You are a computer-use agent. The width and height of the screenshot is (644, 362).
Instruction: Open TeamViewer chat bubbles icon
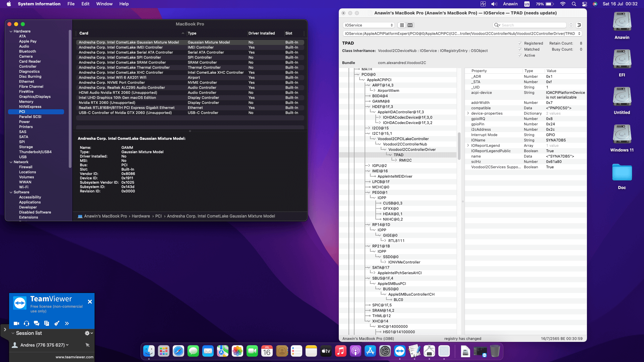coord(37,323)
